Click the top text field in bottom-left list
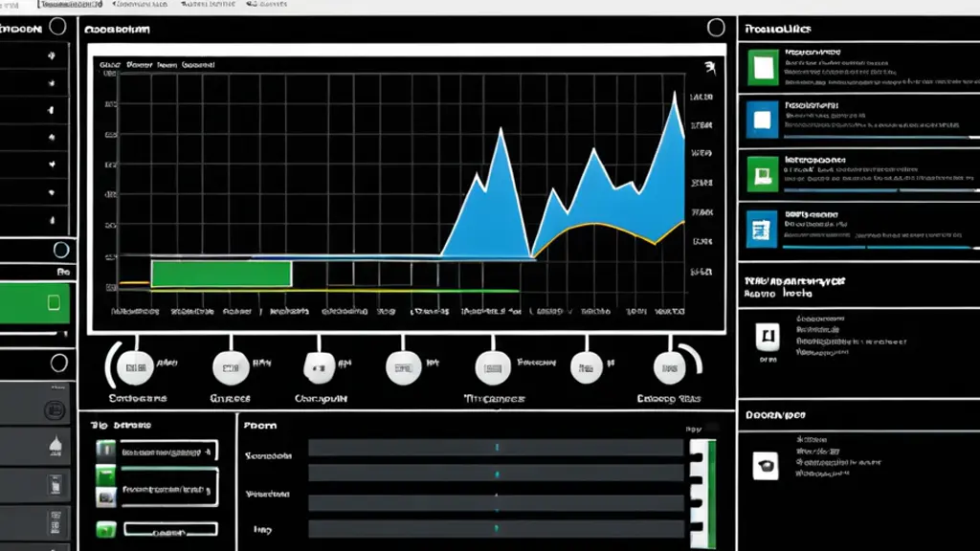Screen dimensions: 980x551 [168, 452]
